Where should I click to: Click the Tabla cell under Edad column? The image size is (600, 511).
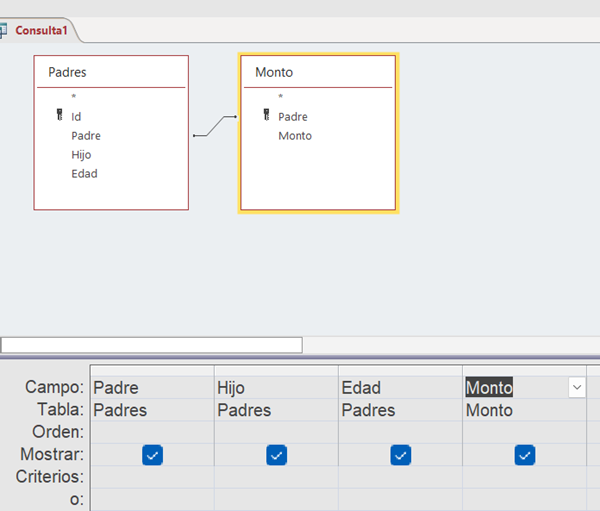(400, 410)
